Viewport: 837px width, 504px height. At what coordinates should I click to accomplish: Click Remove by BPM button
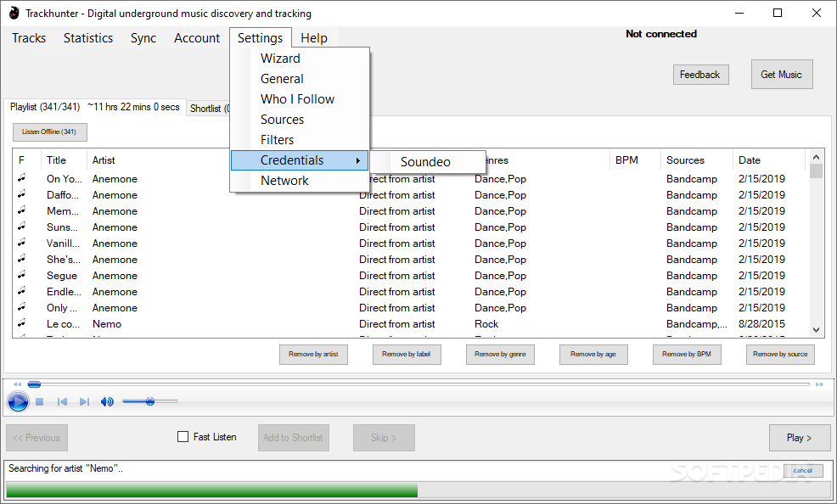pos(687,354)
